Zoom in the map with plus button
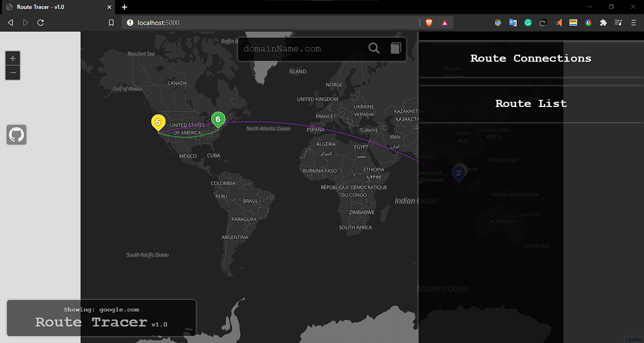 click(13, 58)
